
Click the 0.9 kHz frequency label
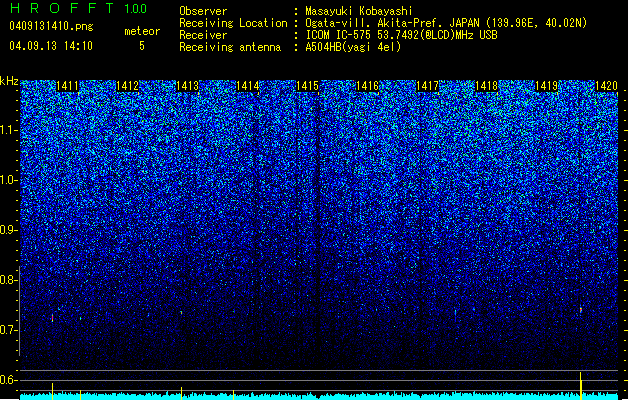click(x=8, y=230)
